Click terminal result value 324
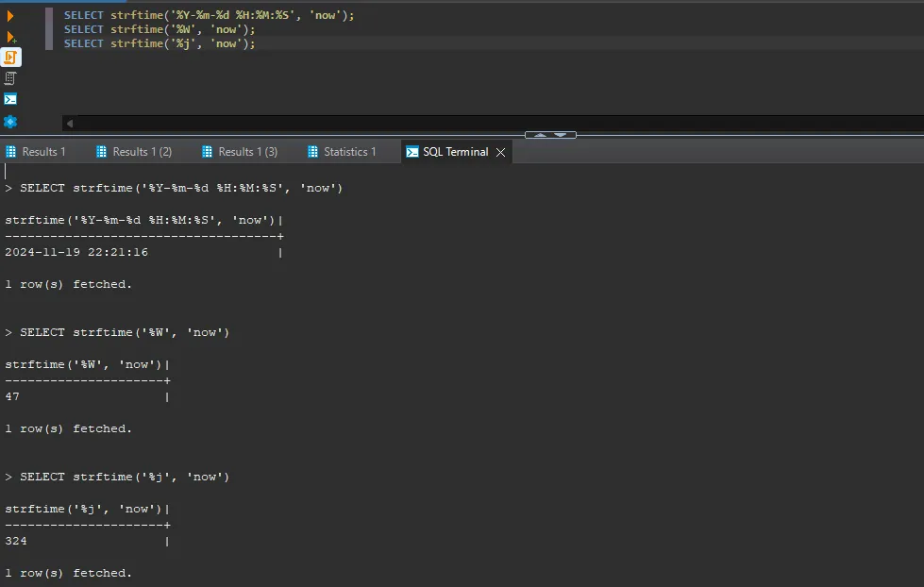The image size is (924, 587). (16, 541)
